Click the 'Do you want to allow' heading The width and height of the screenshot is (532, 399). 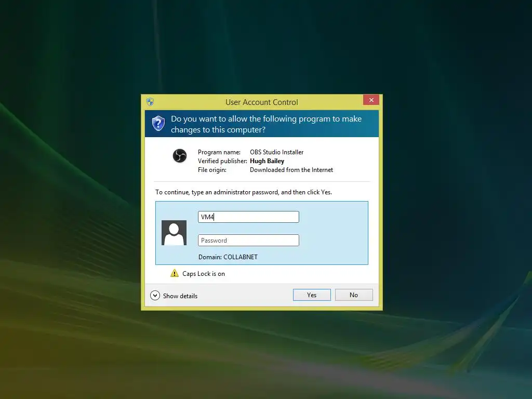[267, 124]
